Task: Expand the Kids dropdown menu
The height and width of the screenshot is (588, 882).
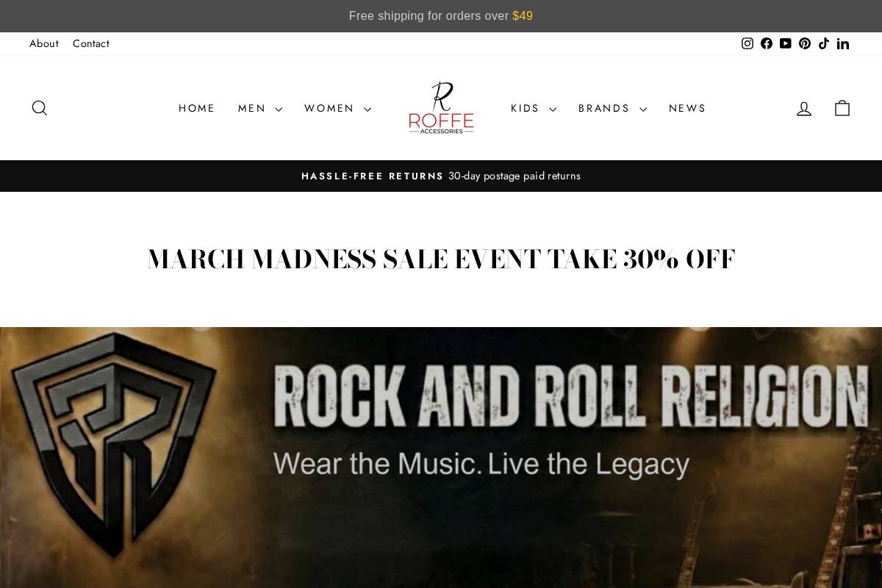Action: point(533,108)
